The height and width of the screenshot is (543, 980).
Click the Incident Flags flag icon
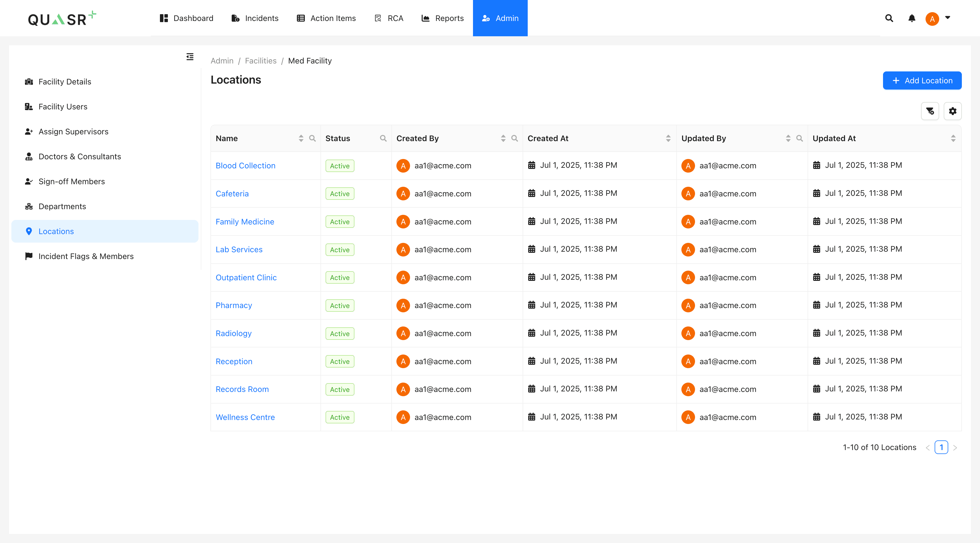[x=29, y=256]
